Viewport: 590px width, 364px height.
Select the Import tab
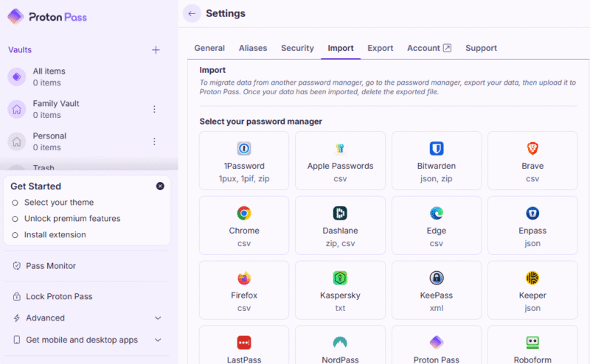click(x=341, y=48)
